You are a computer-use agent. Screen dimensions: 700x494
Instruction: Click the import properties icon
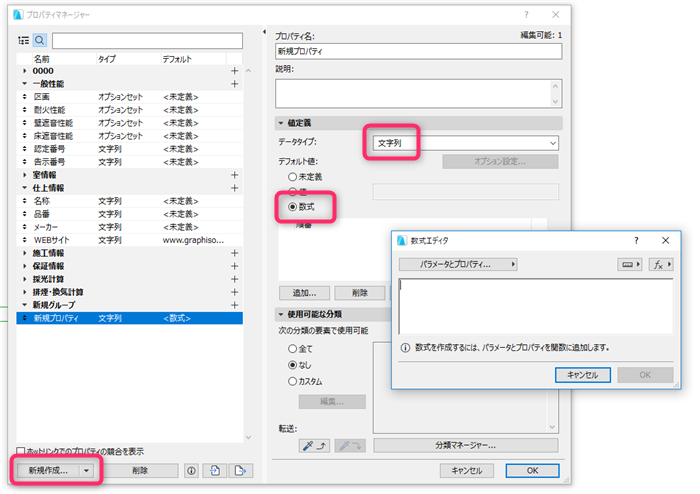(215, 470)
